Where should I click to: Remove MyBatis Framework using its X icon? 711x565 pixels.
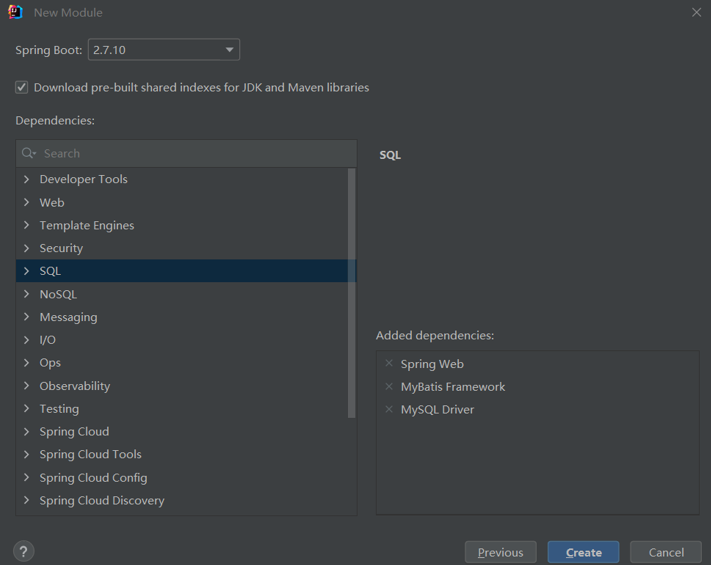pos(389,387)
